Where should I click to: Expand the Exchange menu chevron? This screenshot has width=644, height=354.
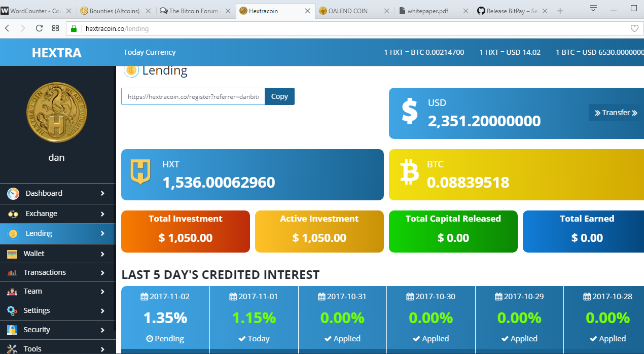[x=102, y=214]
